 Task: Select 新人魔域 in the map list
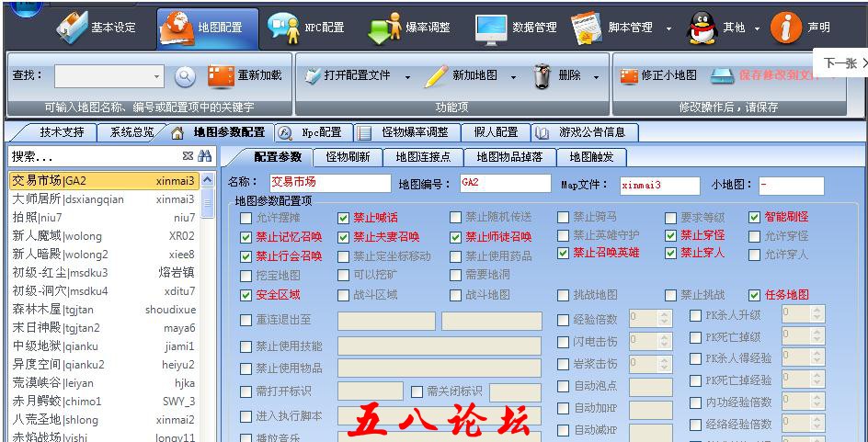(104, 236)
